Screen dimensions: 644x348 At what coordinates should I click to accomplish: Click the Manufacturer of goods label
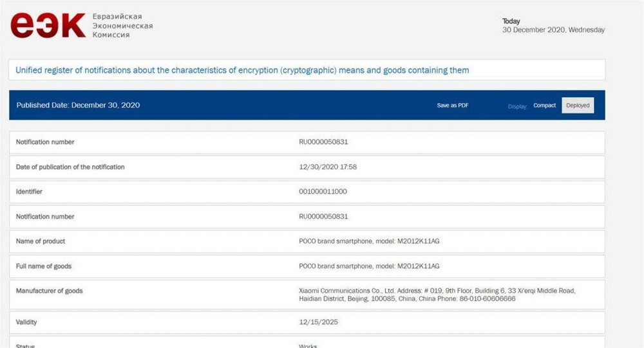[x=50, y=291]
